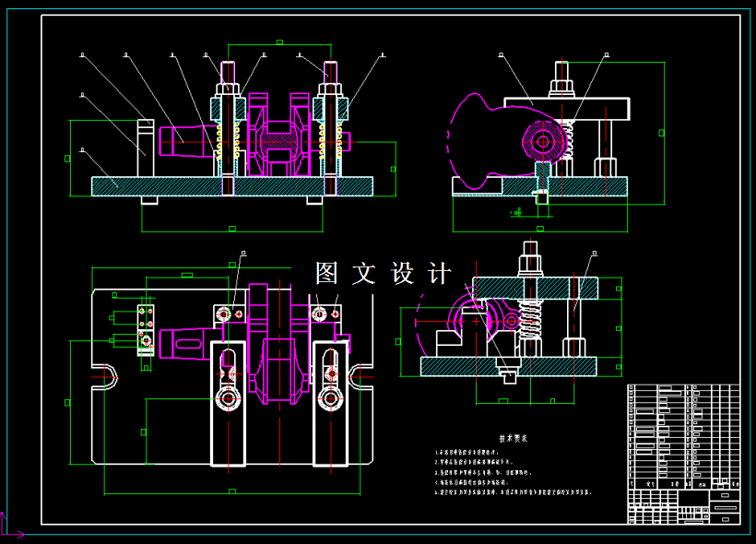Click the top clamp plate in right view

coord(566,109)
